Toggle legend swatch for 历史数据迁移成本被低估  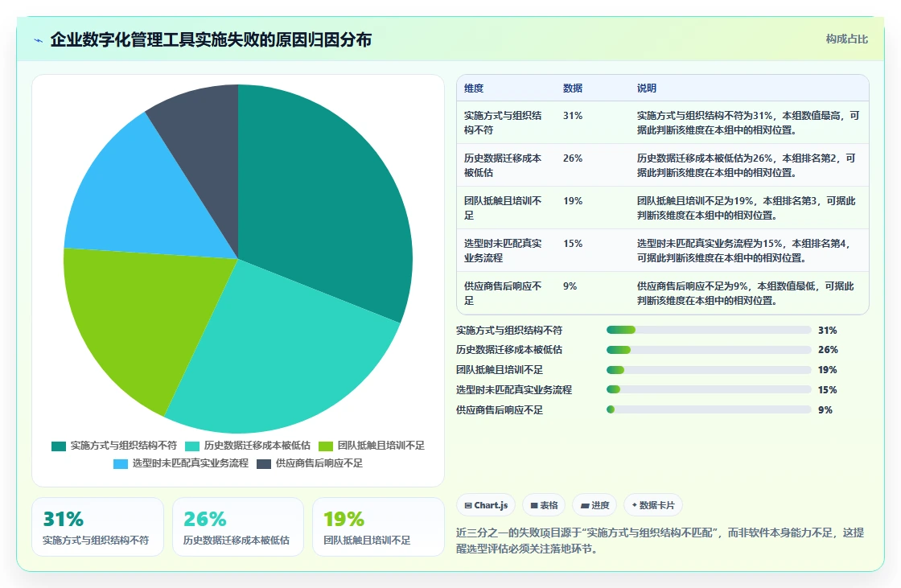[x=192, y=446]
